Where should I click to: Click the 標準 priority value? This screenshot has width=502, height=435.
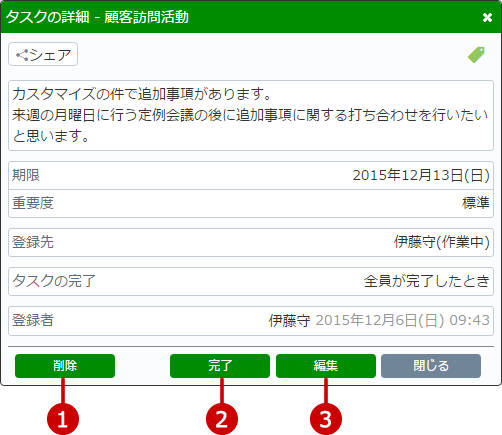pyautogui.click(x=476, y=203)
